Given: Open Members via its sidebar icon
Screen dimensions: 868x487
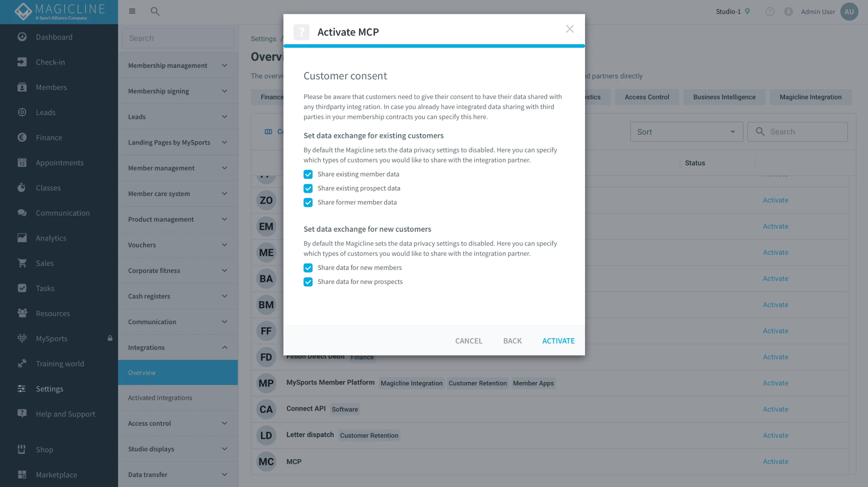Looking at the screenshot, I should coord(22,87).
